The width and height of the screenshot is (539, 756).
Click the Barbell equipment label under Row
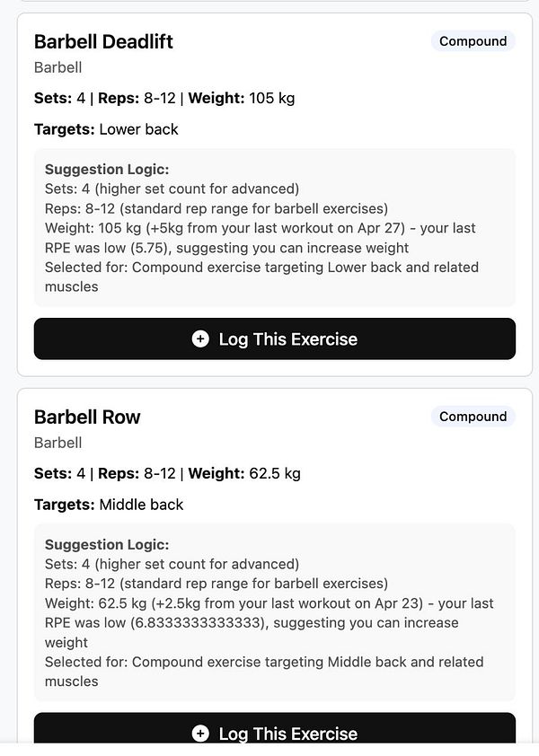click(x=57, y=442)
